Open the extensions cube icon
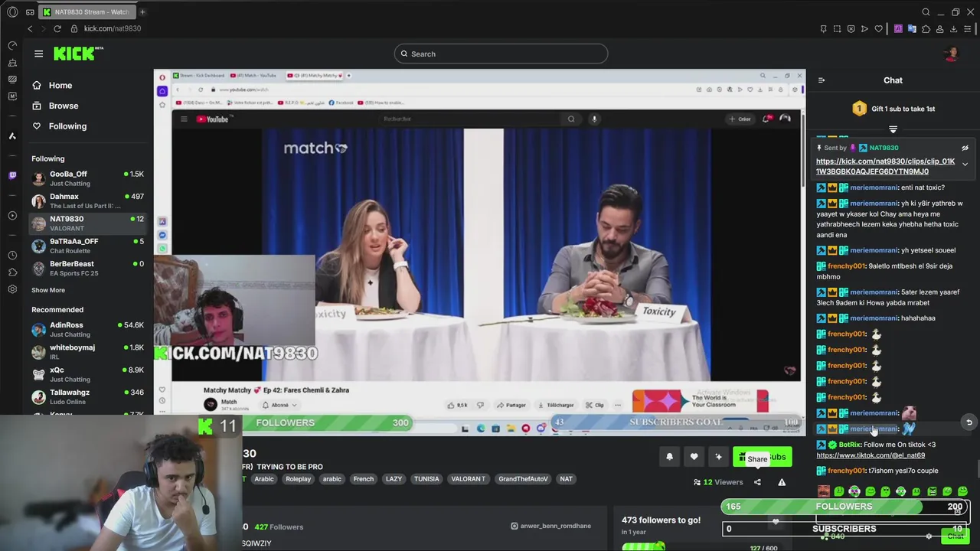Viewport: 980px width, 551px height. (x=926, y=29)
